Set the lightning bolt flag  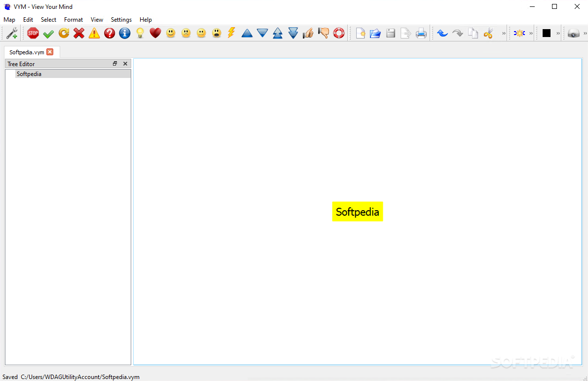(231, 33)
